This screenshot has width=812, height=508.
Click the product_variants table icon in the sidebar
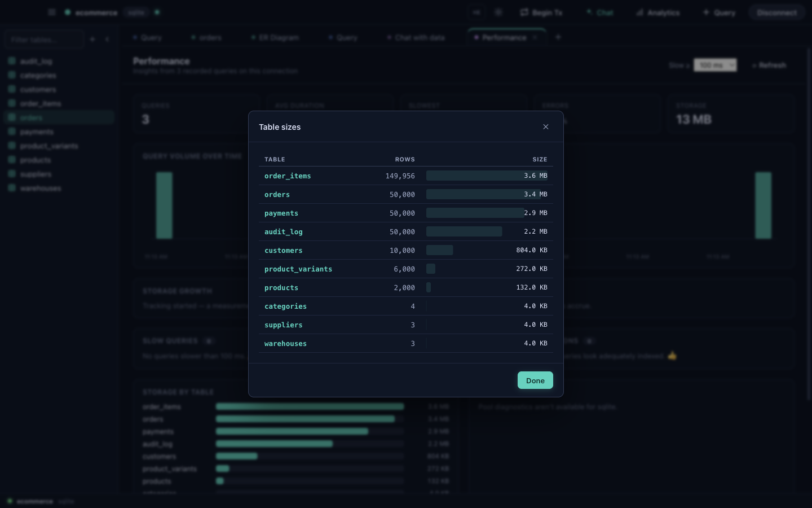[12, 146]
